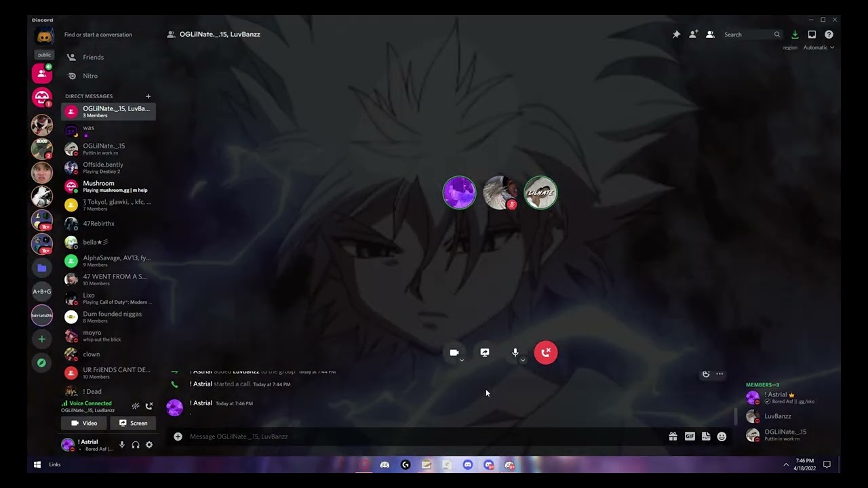Expand camera options arrow under the camera button
The height and width of the screenshot is (488, 868).
[x=462, y=361]
